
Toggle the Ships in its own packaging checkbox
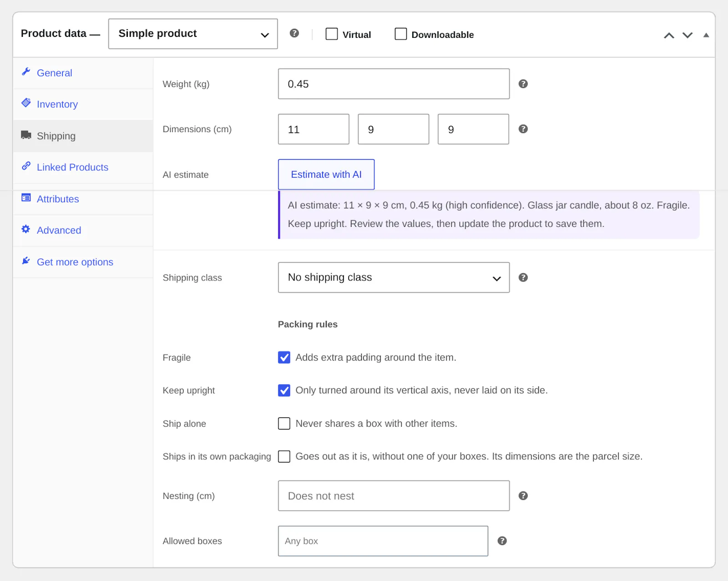tap(284, 456)
